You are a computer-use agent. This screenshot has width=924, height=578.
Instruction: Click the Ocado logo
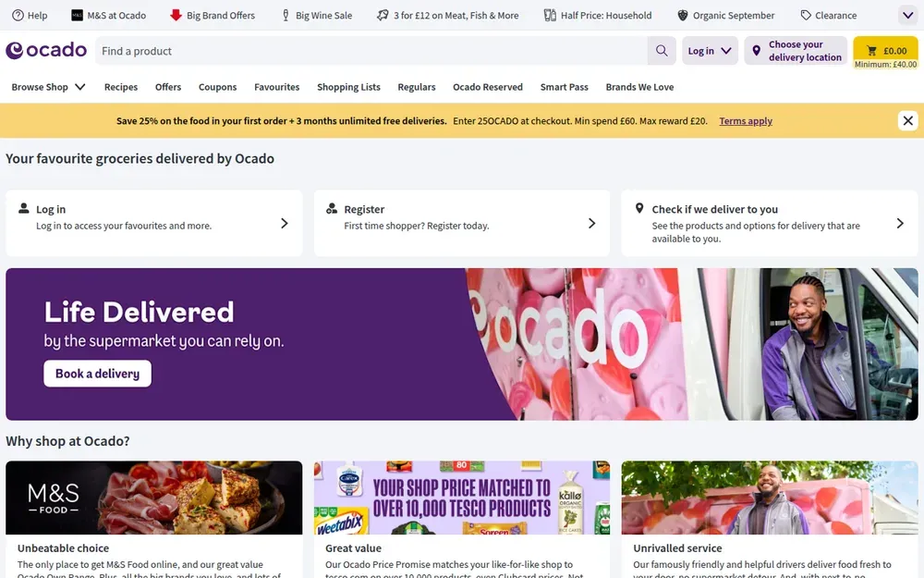46,50
